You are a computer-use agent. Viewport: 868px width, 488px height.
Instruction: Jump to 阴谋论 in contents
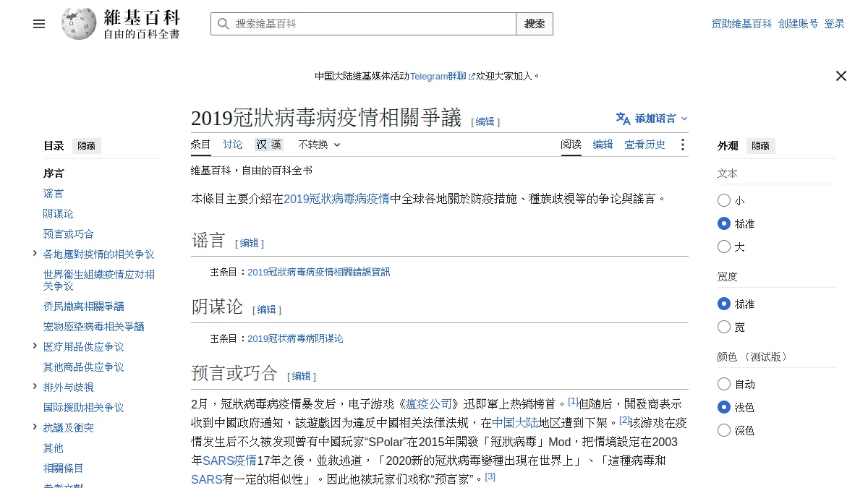click(59, 214)
